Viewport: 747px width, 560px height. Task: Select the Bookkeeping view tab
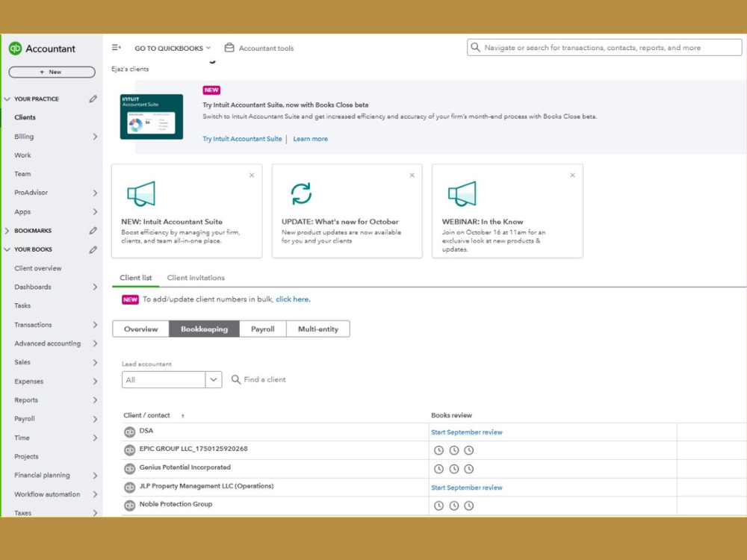pos(204,329)
